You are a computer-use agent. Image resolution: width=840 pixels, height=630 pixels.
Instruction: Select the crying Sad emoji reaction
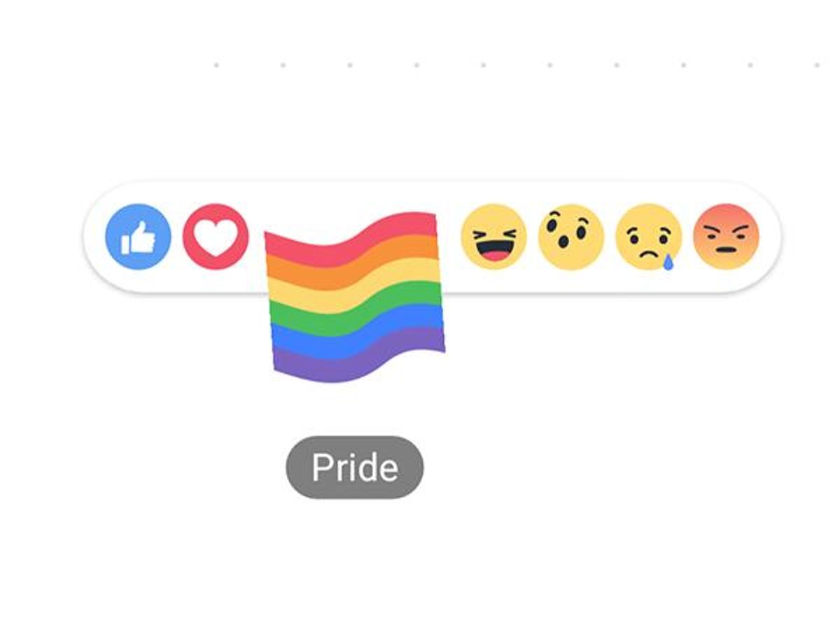(x=649, y=237)
